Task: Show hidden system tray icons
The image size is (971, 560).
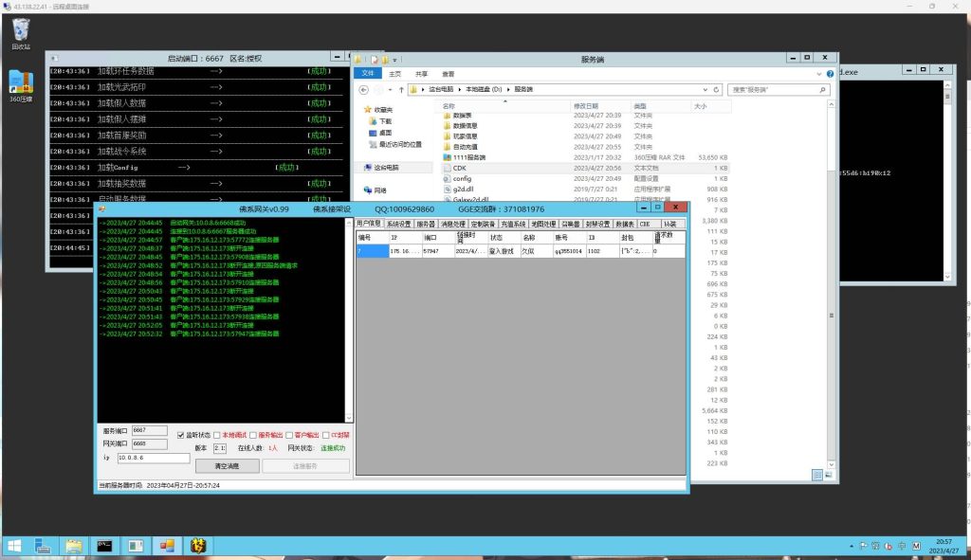Action: 851,546
